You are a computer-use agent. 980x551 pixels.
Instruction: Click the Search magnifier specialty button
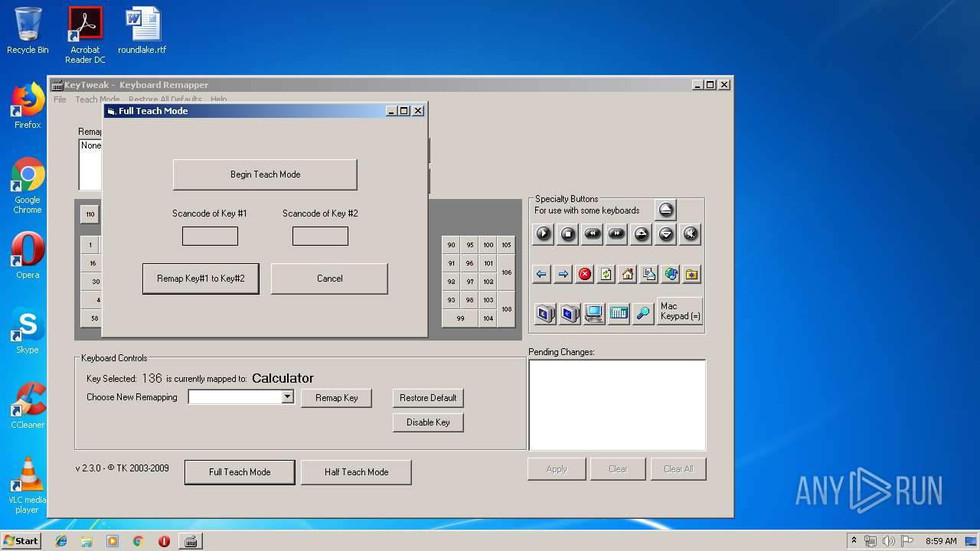[643, 313]
